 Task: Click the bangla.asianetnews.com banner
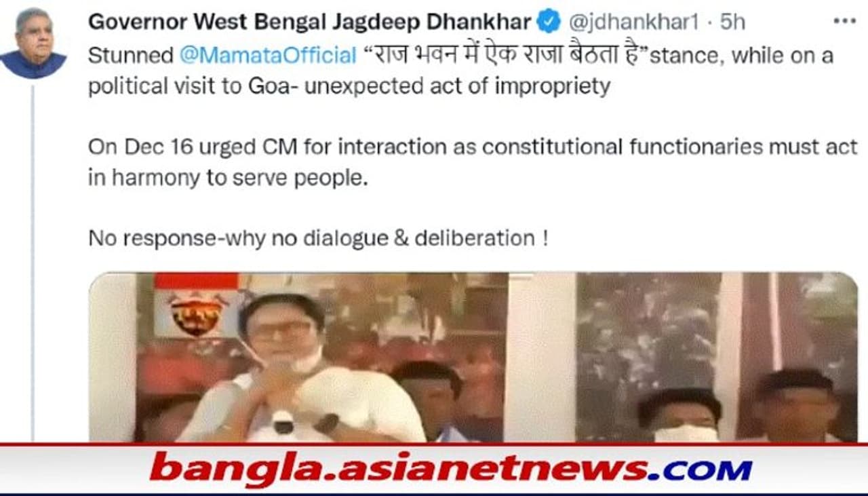[434, 469]
